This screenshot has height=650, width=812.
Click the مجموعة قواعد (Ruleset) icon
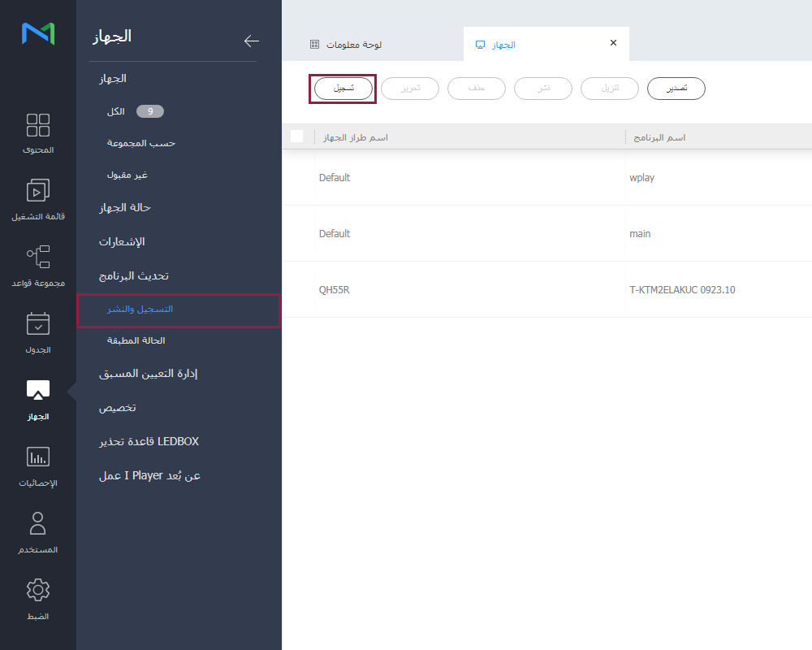point(37,258)
